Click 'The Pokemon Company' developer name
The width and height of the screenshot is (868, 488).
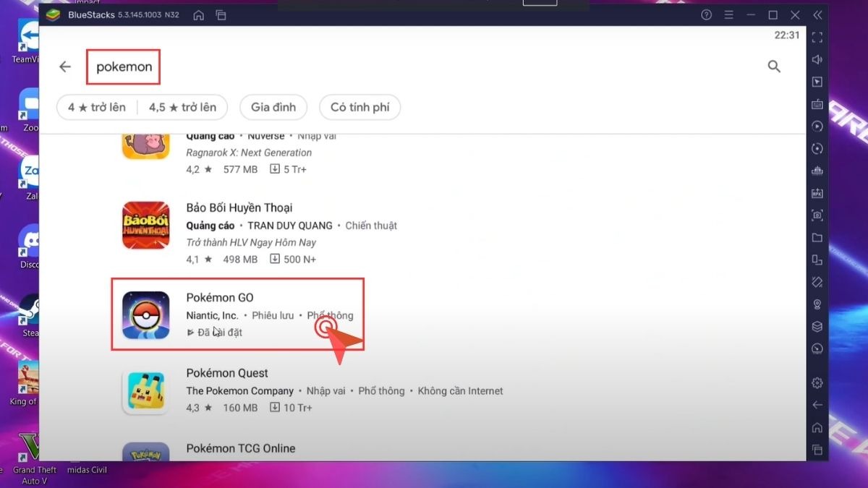[240, 390]
